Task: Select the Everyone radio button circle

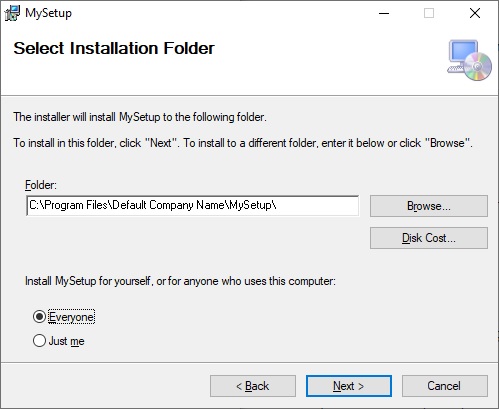Action: [39, 317]
